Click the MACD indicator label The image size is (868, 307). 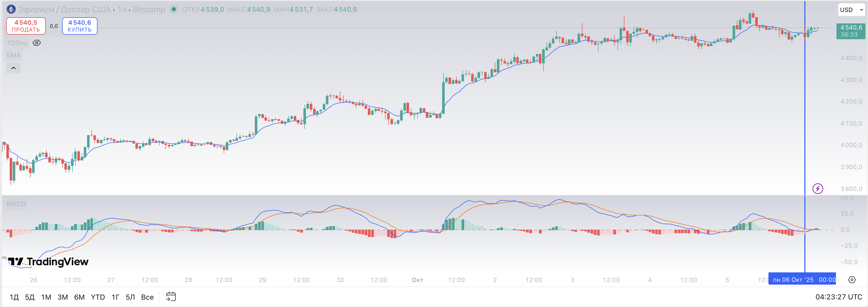16,204
